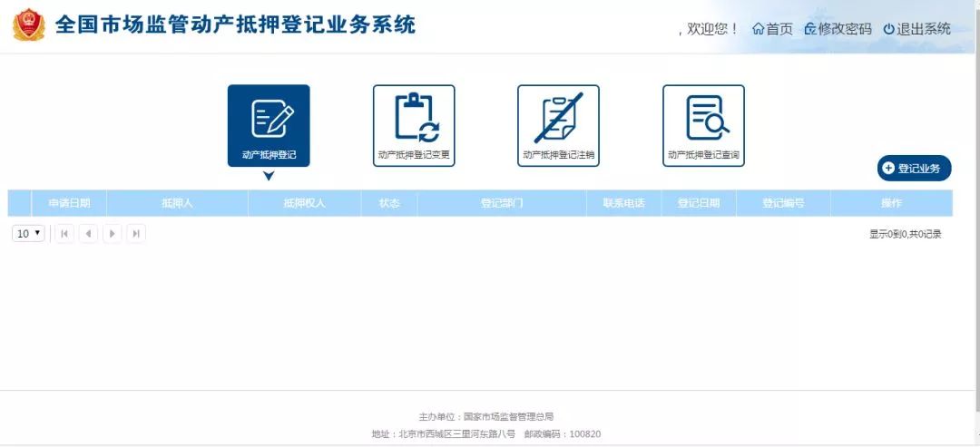Click the 登记业务 plus button

pos(914,168)
